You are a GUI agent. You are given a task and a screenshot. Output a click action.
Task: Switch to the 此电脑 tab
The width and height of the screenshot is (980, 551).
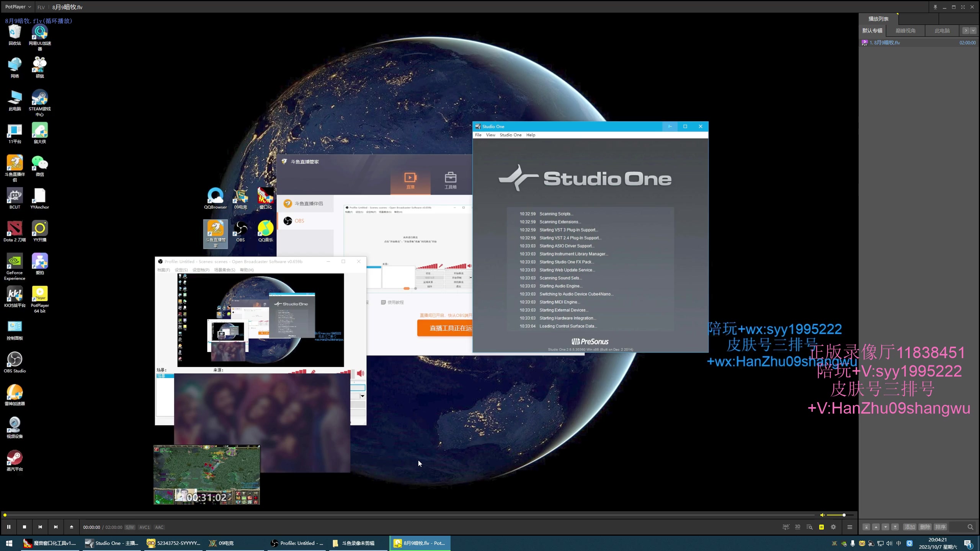pyautogui.click(x=942, y=31)
